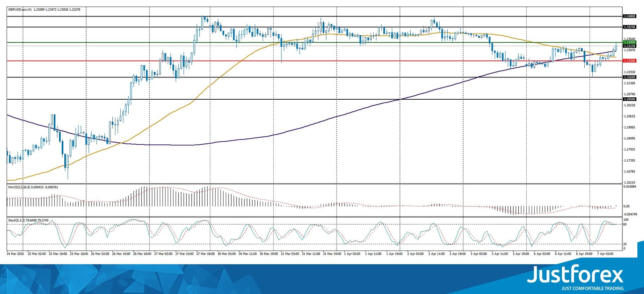Click the 30 Mar 19:00 time label
Image resolution: width=644 pixels, height=294 pixels.
(x=270, y=254)
